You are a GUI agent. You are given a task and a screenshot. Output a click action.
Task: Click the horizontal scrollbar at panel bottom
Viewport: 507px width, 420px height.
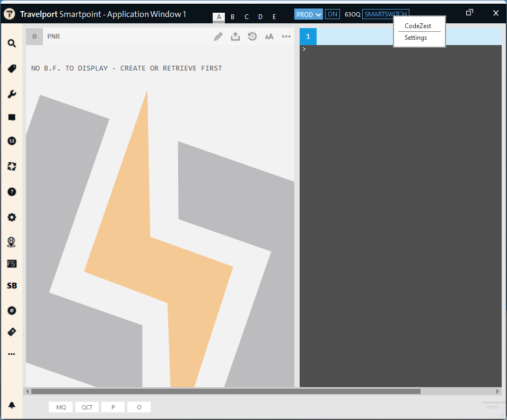[x=225, y=391]
